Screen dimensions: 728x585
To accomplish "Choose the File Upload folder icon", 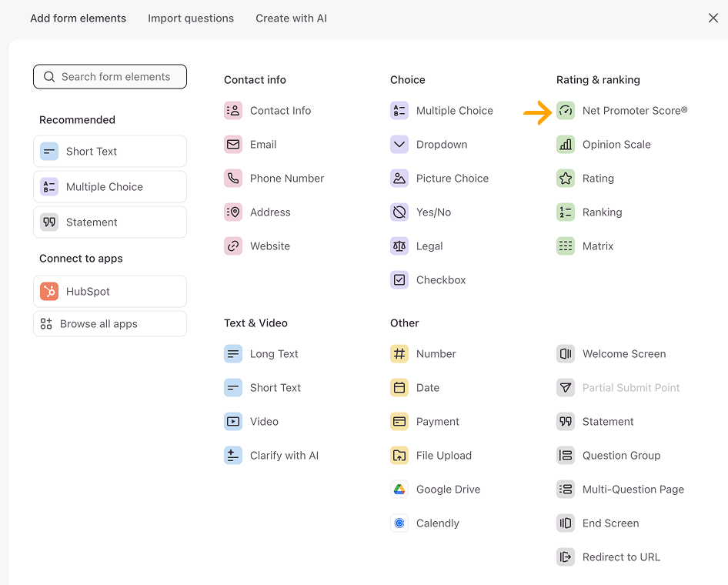I will click(x=399, y=456).
